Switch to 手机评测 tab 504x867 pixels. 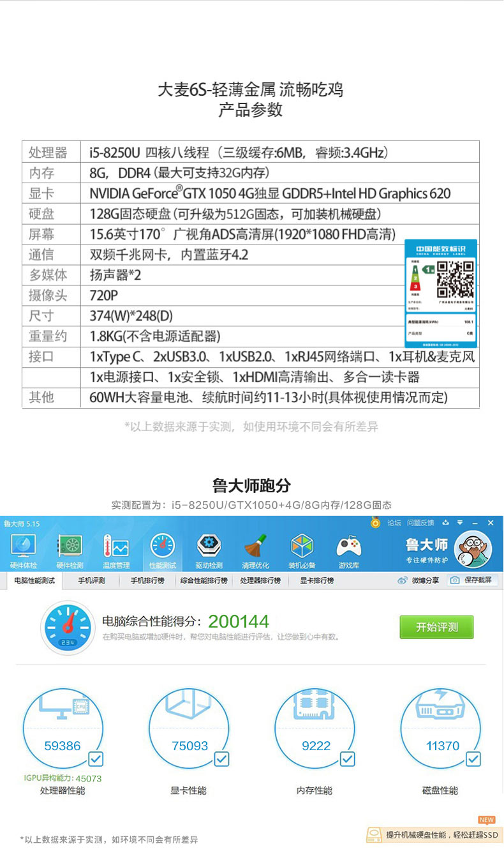point(91,580)
